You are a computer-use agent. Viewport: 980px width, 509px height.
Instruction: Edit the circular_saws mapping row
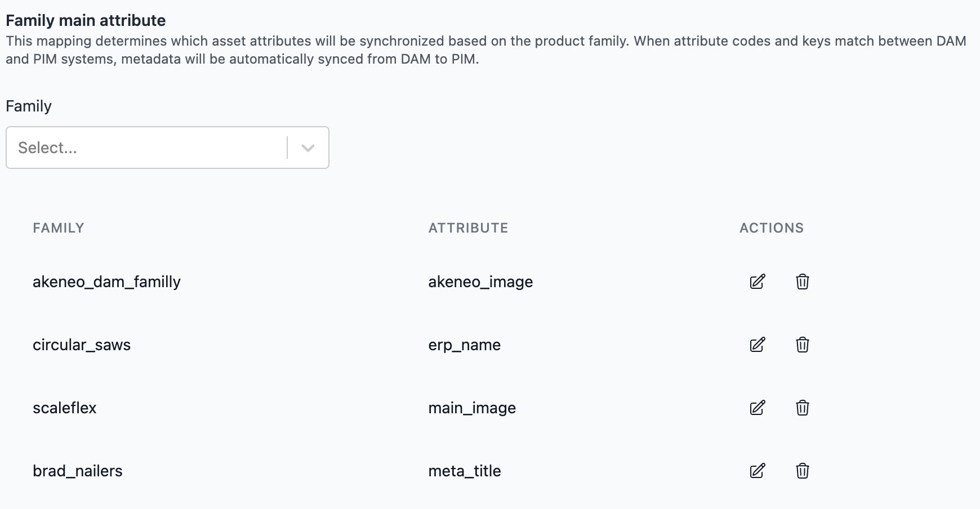pos(758,345)
